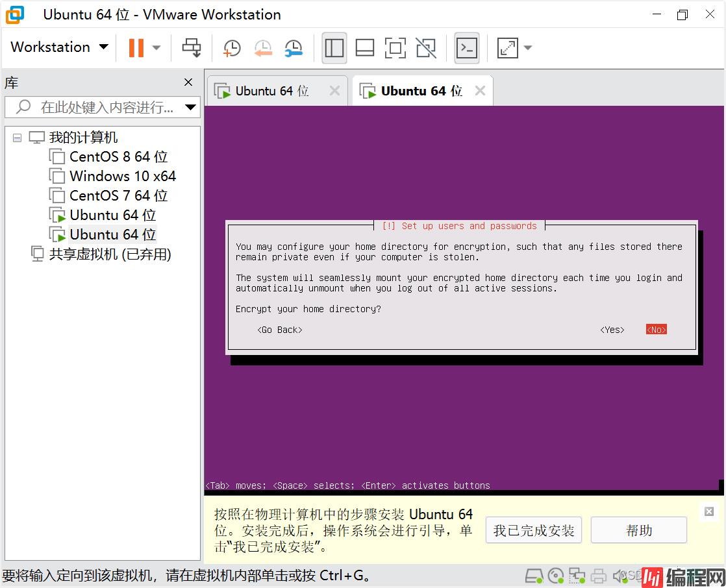
Task: Open the console view icon
Action: [467, 47]
